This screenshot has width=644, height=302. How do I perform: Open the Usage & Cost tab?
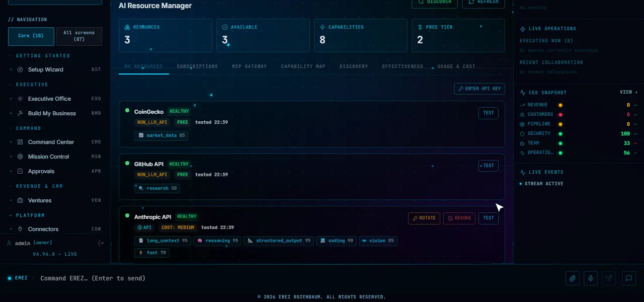coord(456,66)
